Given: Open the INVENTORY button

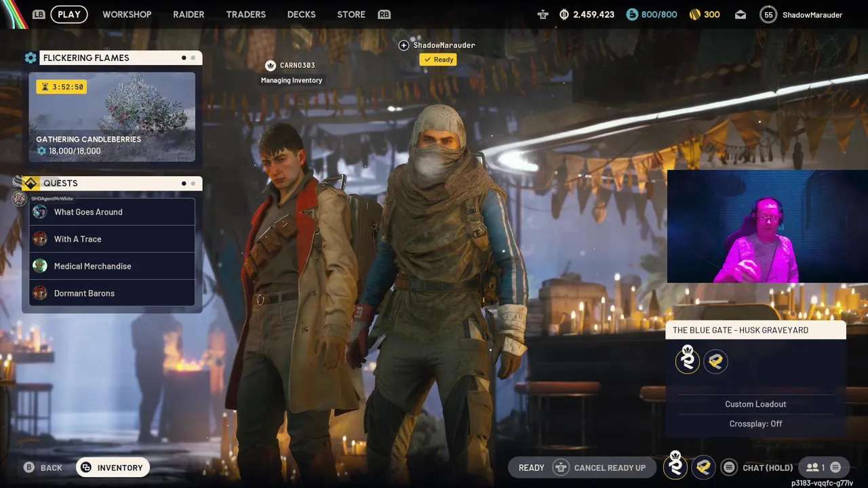Looking at the screenshot, I should coord(113,468).
